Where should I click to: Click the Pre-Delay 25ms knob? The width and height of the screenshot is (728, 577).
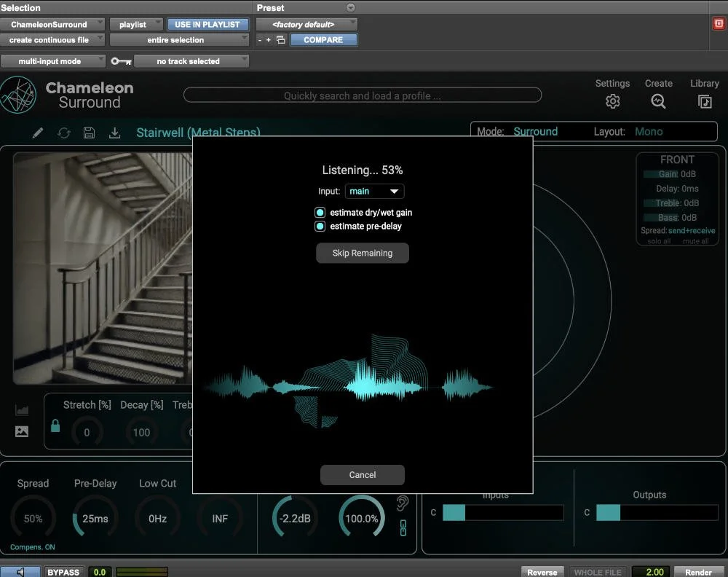(95, 518)
